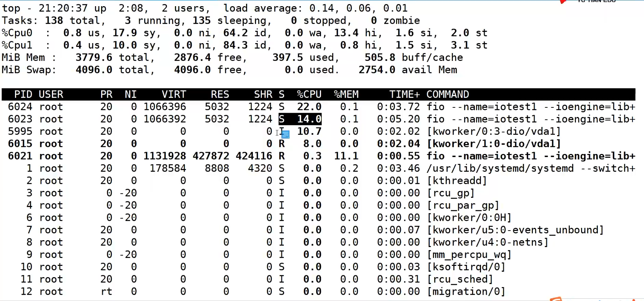Click the 0:05.20 TIME+ value
The width and height of the screenshot is (644, 301).
tap(398, 119)
